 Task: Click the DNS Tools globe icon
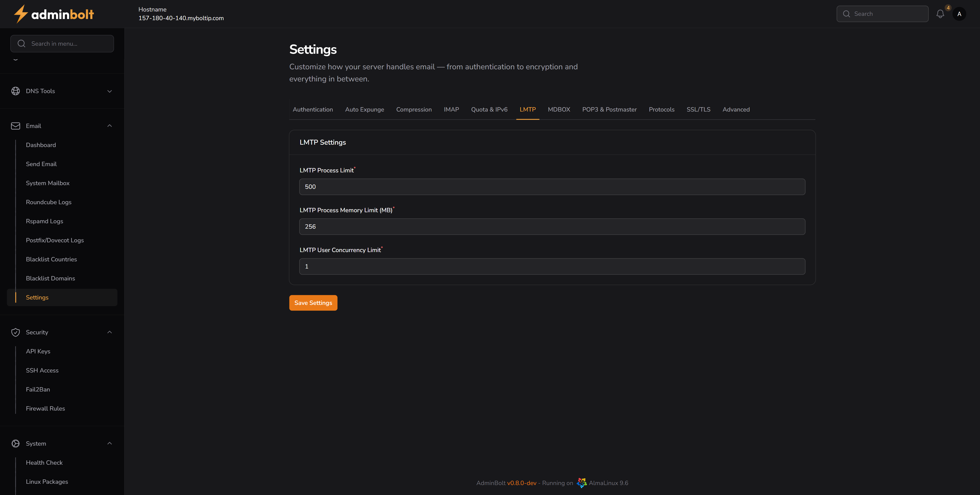click(16, 91)
